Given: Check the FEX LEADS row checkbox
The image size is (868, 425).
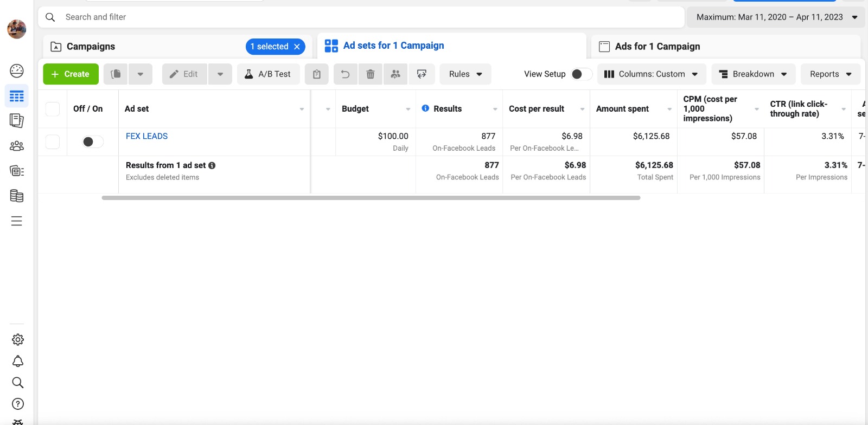Looking at the screenshot, I should click(53, 142).
